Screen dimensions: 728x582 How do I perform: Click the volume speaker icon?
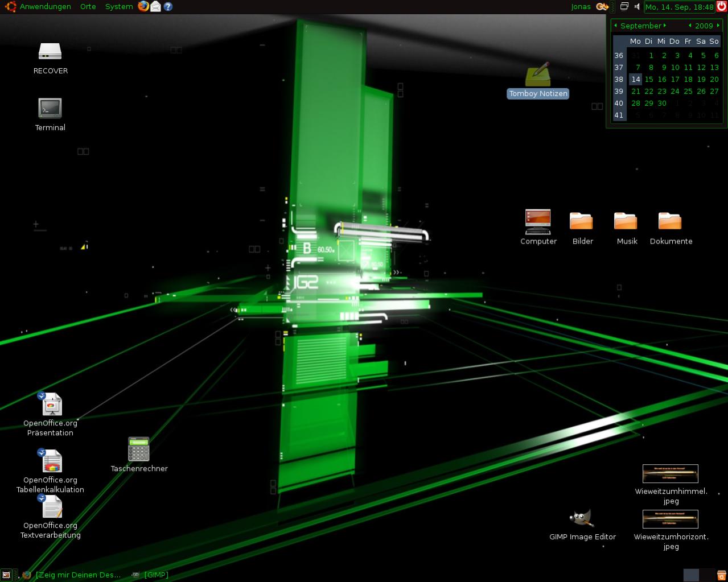(637, 7)
